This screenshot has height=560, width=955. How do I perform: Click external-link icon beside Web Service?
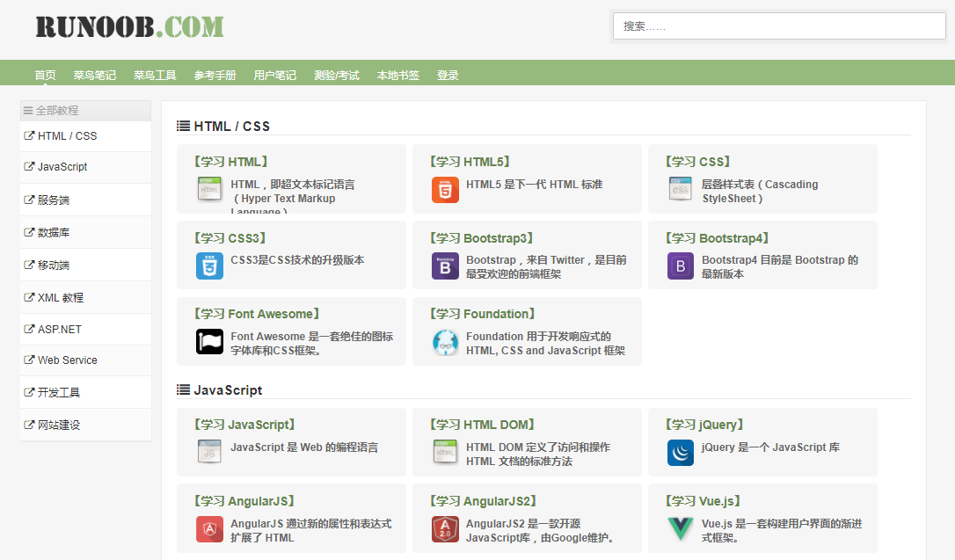(29, 360)
